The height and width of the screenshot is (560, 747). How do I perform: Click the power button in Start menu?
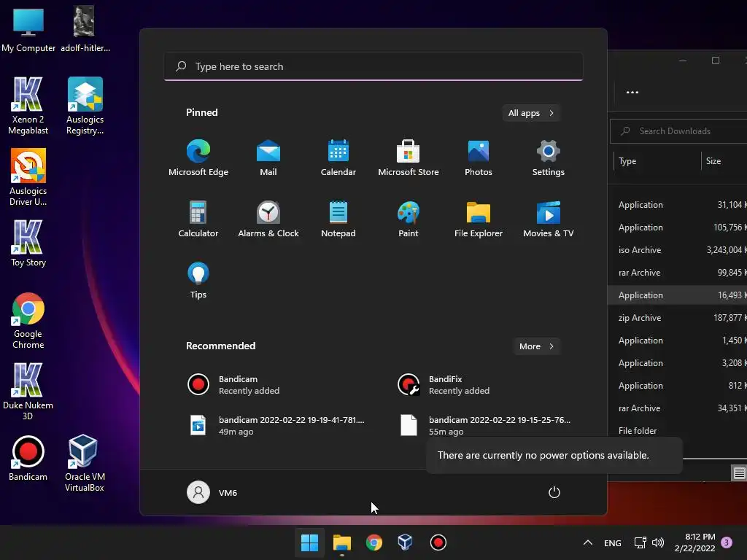pos(554,492)
